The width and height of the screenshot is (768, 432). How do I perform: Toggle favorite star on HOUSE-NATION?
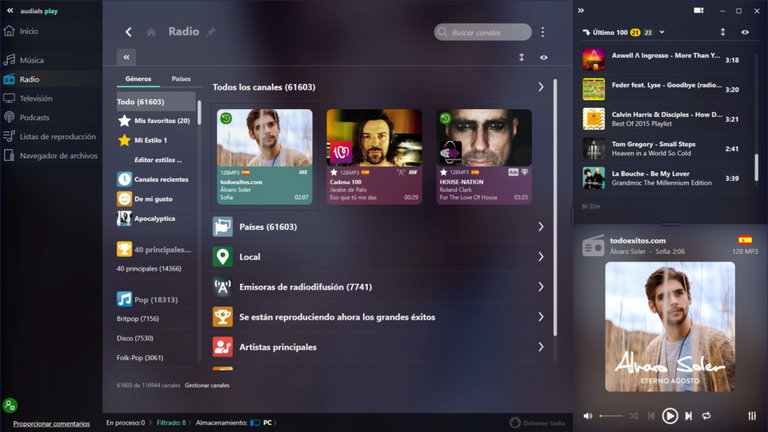(x=444, y=172)
